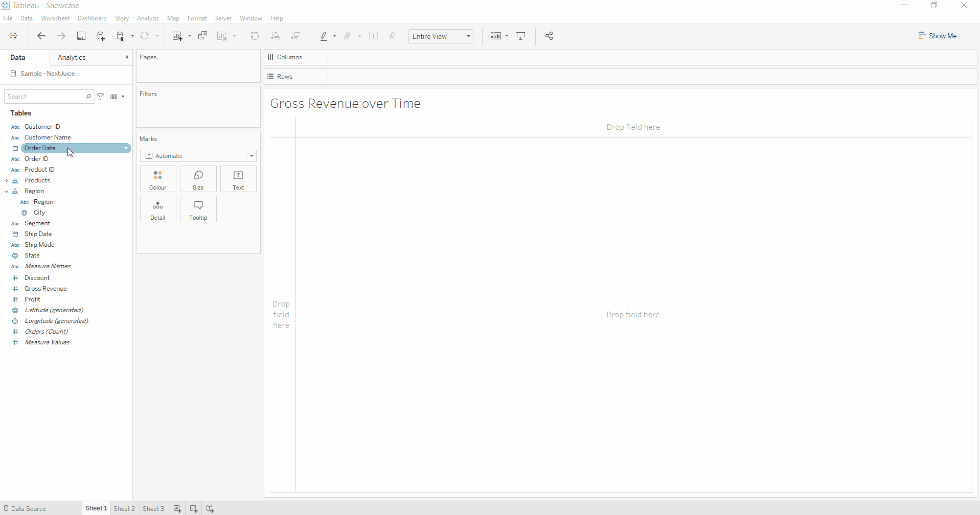
Task: Undo with the back arrow
Action: 41,36
